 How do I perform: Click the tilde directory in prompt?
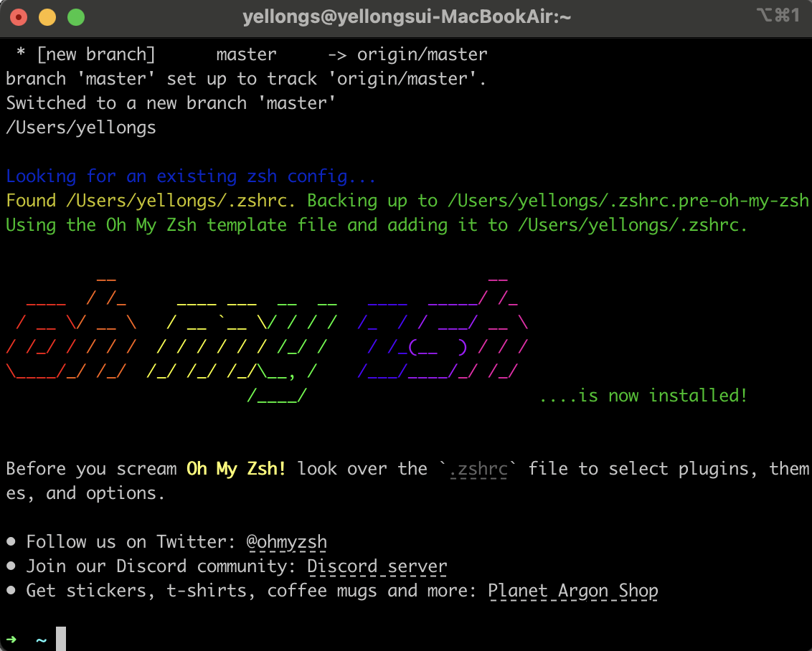tap(42, 640)
